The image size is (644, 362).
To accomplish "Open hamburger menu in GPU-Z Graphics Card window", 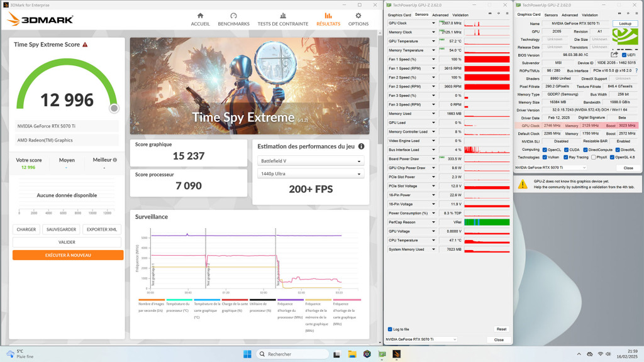I will (636, 14).
